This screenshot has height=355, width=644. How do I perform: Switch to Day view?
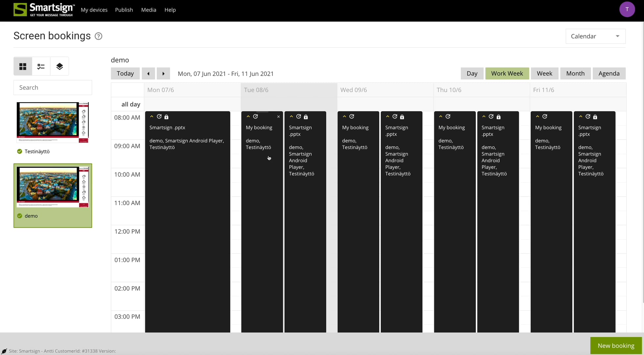[472, 73]
